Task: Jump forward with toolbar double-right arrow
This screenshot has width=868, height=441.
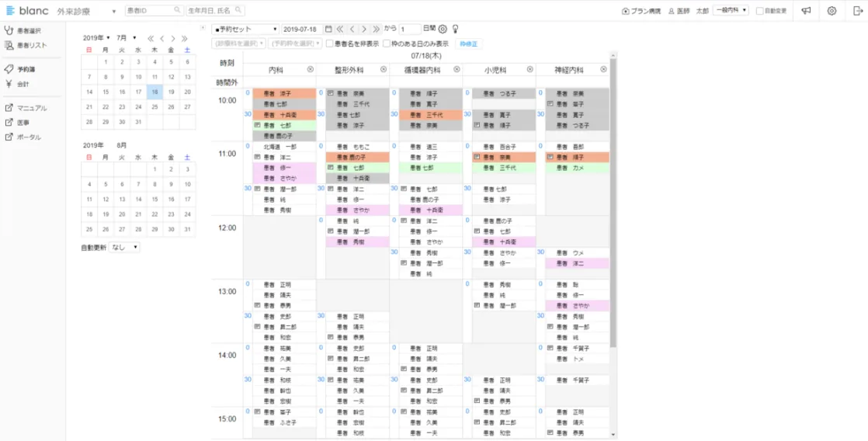Action: (x=377, y=29)
